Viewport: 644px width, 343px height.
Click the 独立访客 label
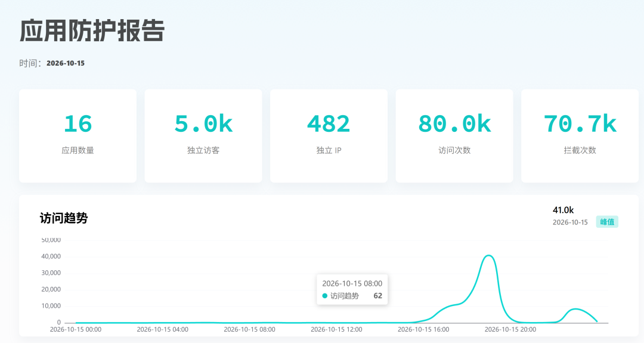[203, 150]
